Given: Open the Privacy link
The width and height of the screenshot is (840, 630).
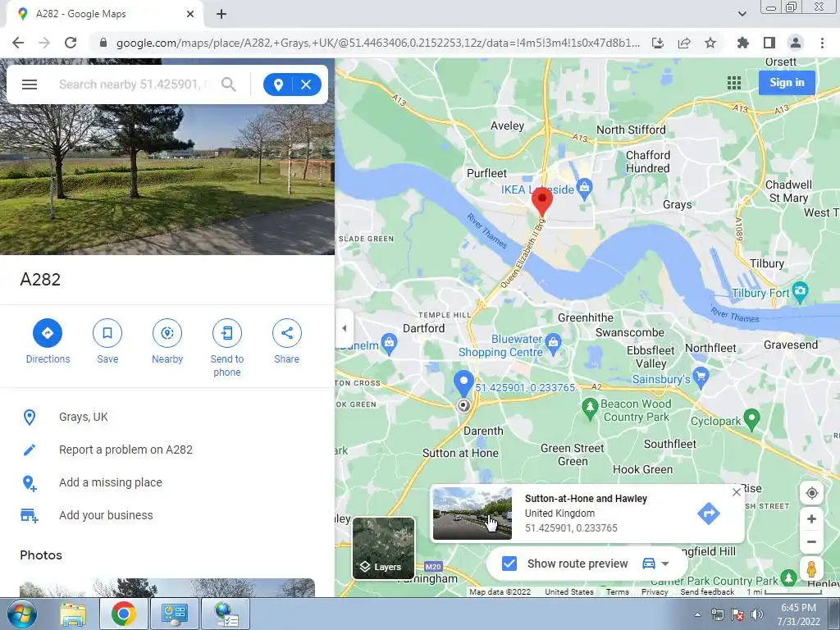Looking at the screenshot, I should click(655, 592).
